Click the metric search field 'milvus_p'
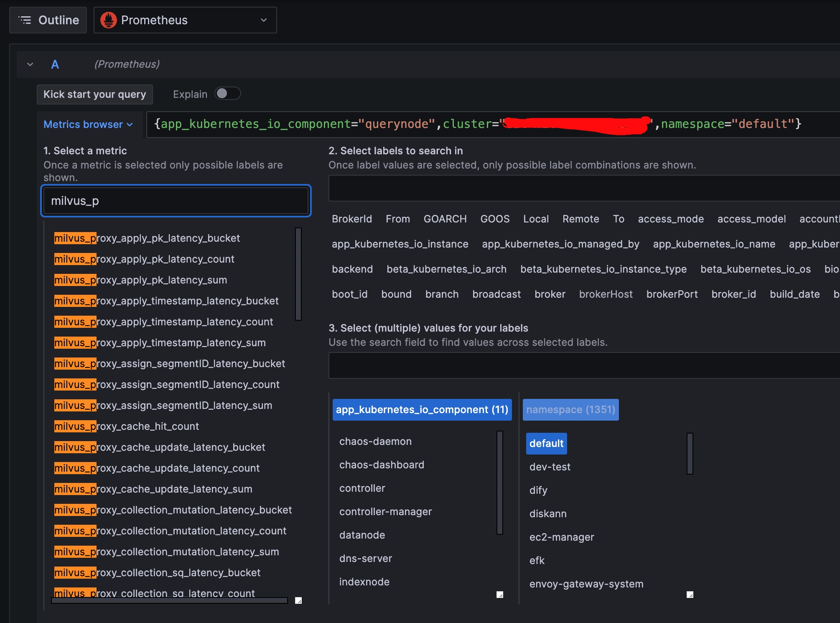 pyautogui.click(x=176, y=201)
